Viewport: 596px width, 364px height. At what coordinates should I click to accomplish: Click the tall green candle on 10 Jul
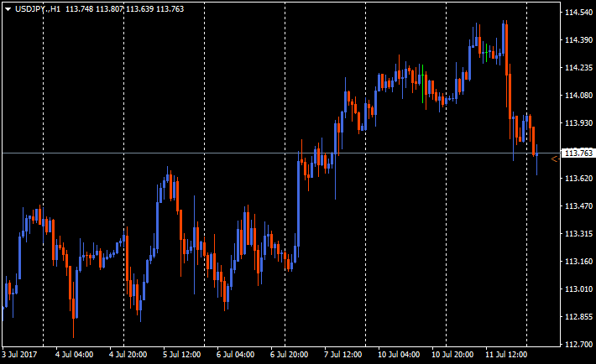pyautogui.click(x=423, y=84)
